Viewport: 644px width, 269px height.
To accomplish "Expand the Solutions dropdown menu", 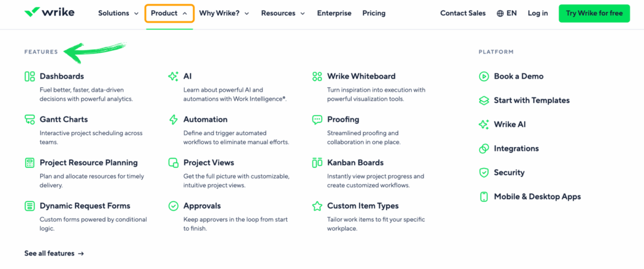I will coord(118,13).
